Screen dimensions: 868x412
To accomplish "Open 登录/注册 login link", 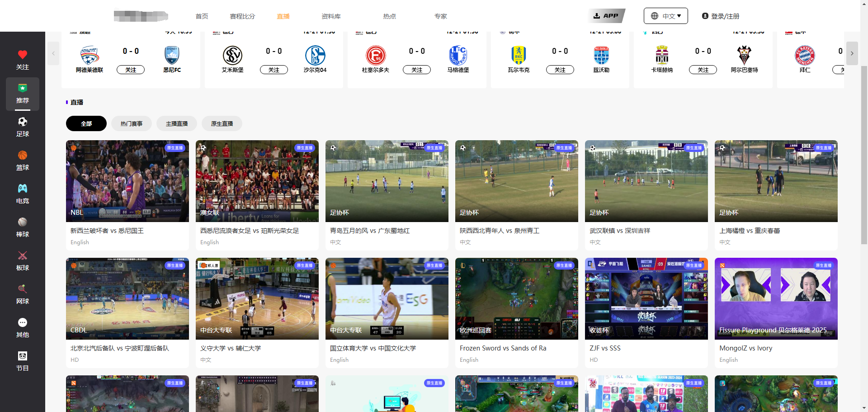I will tap(721, 16).
